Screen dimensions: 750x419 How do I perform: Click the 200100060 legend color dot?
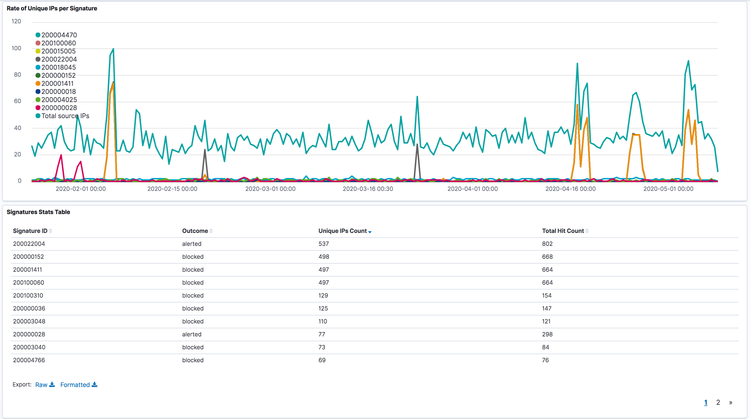(38, 43)
